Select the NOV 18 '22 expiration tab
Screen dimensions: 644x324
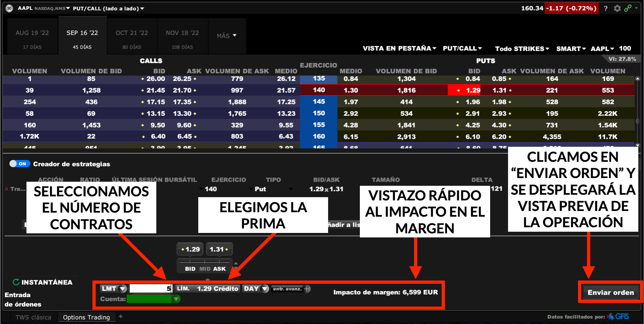click(x=182, y=37)
